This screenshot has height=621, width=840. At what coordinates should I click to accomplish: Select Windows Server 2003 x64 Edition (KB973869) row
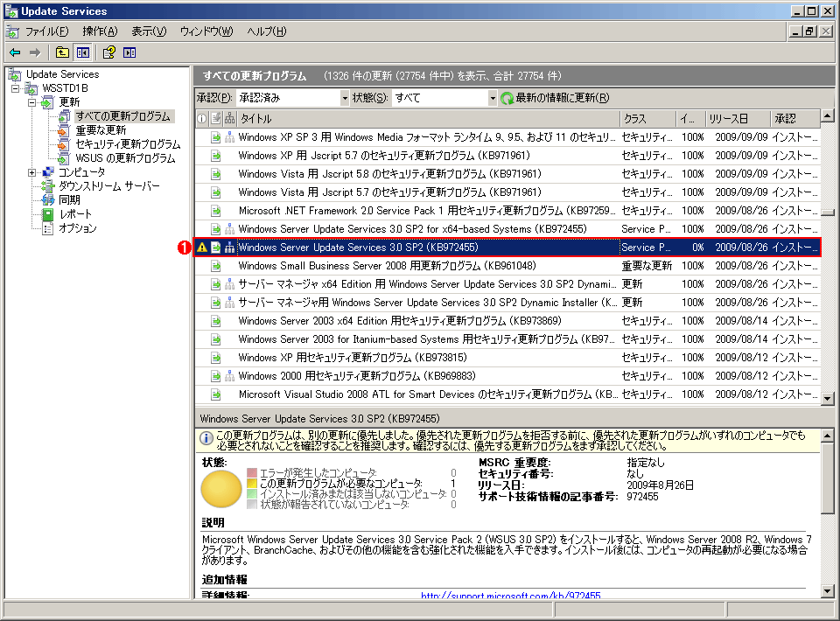click(x=507, y=321)
